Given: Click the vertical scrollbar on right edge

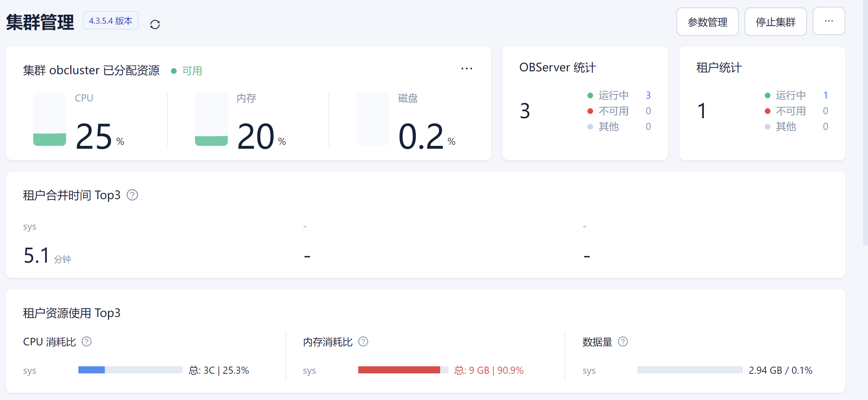Looking at the screenshot, I should pos(865,122).
